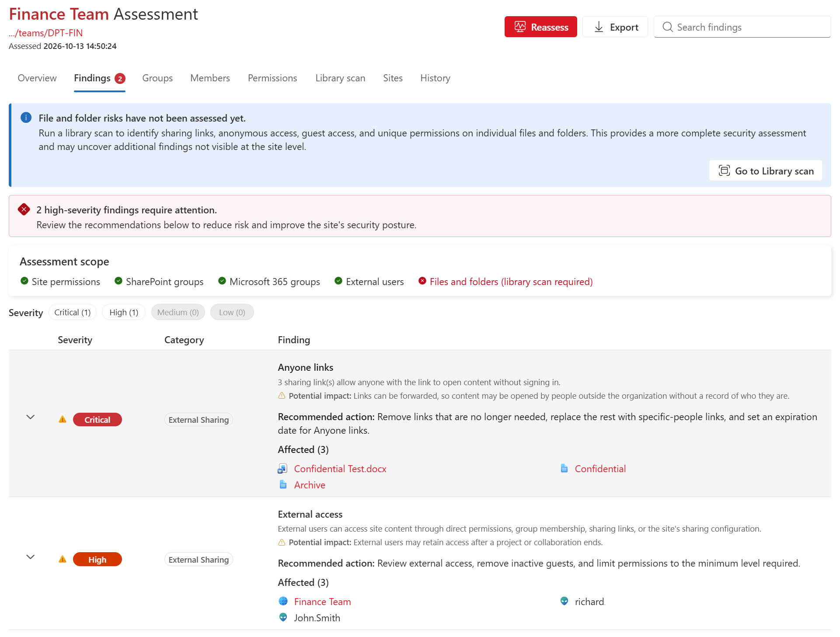Image resolution: width=840 pixels, height=637 pixels.
Task: Click the folder icon next to Archive
Action: tap(283, 484)
